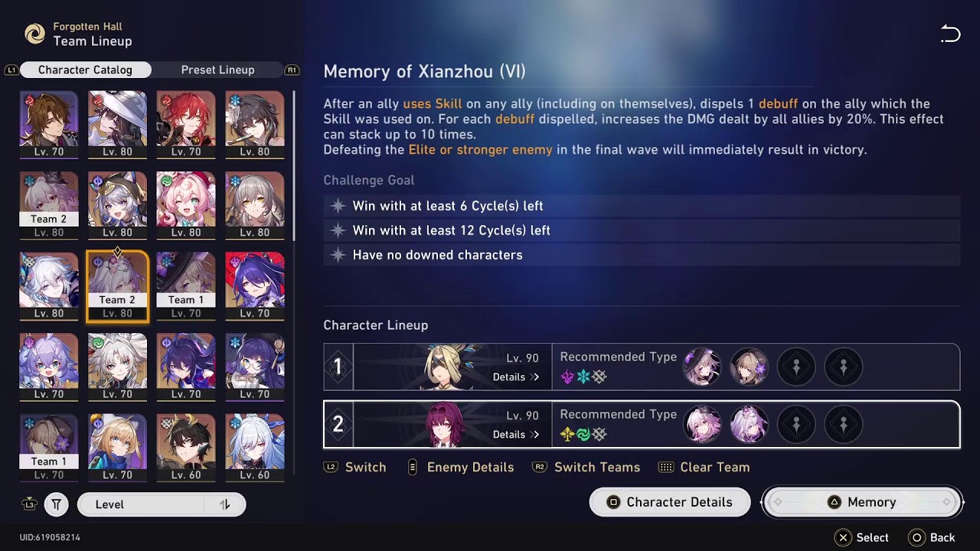Click the back arrow icon top right
Screen dimensions: 980x551
click(x=950, y=34)
